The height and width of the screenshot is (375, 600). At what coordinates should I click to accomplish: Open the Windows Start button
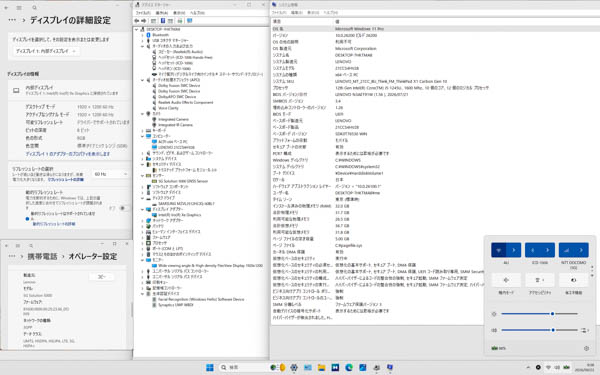(x=210, y=367)
